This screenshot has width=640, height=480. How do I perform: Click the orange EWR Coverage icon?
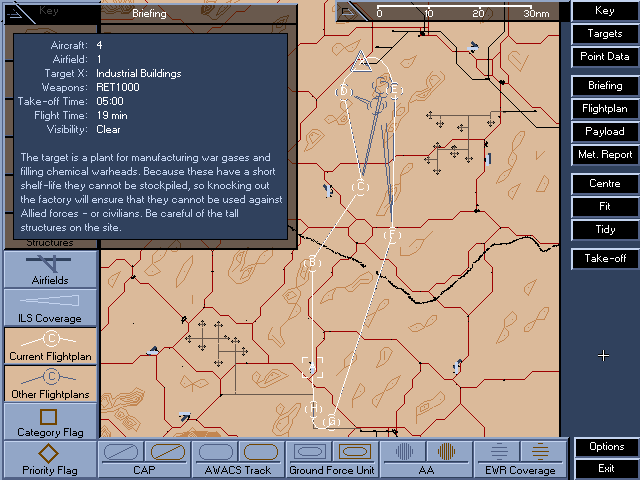click(541, 452)
